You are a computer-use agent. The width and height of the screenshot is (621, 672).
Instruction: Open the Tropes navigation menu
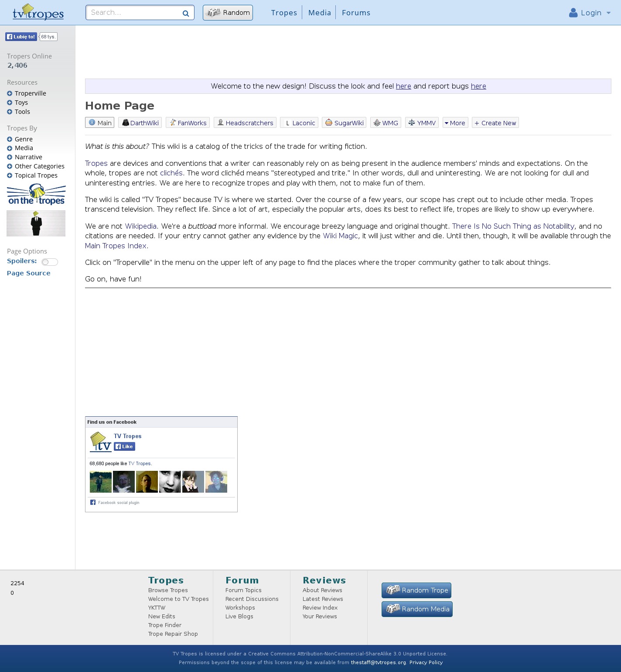284,13
